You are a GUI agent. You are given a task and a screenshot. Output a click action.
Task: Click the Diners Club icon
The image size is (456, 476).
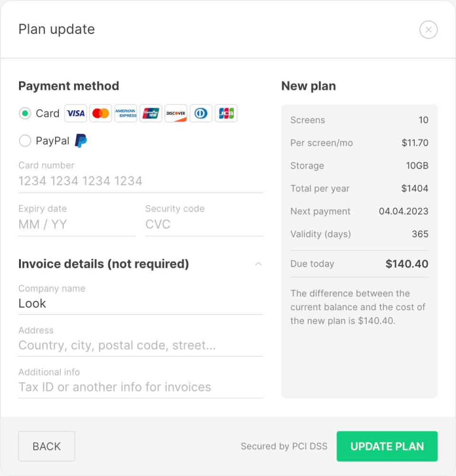pyautogui.click(x=201, y=113)
